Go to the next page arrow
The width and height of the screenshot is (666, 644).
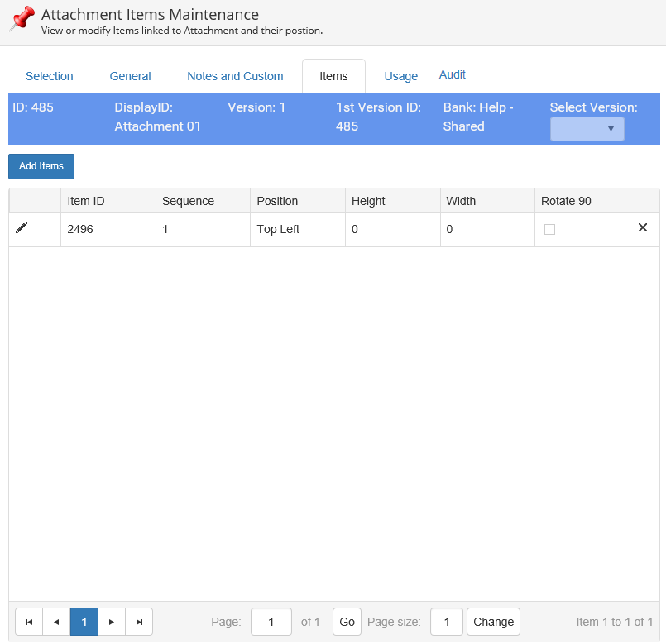point(112,622)
